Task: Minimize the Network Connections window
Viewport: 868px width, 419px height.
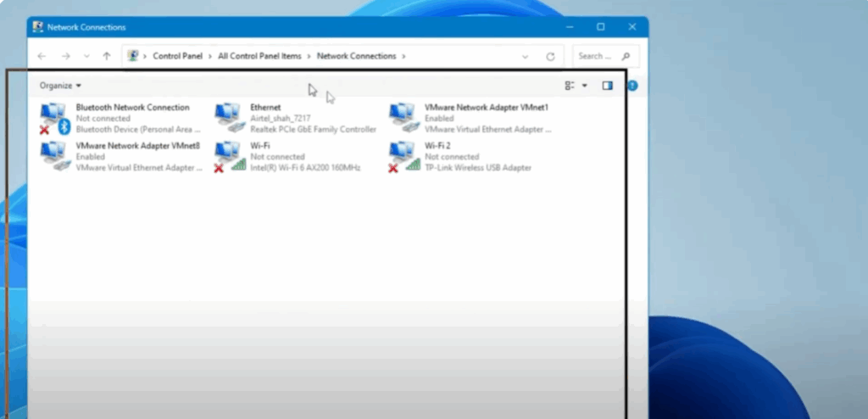Action: (x=570, y=26)
